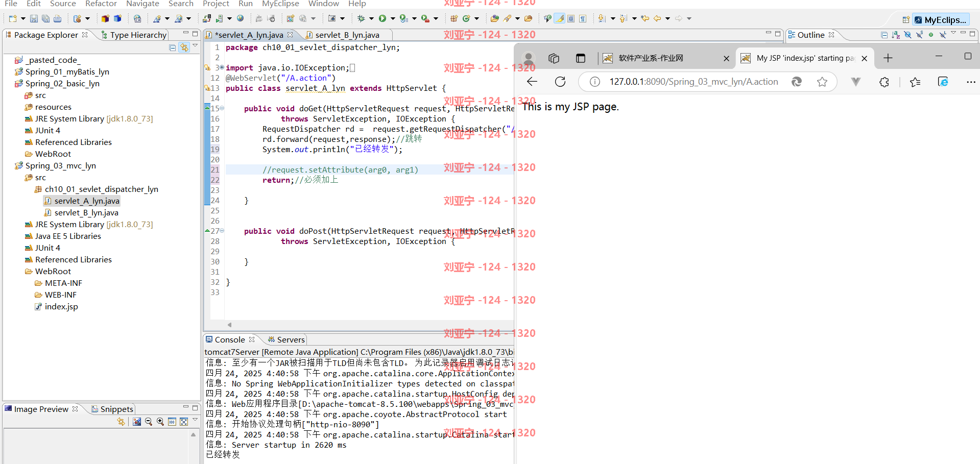
Task: Click the Open Perspective icon
Action: click(x=905, y=20)
